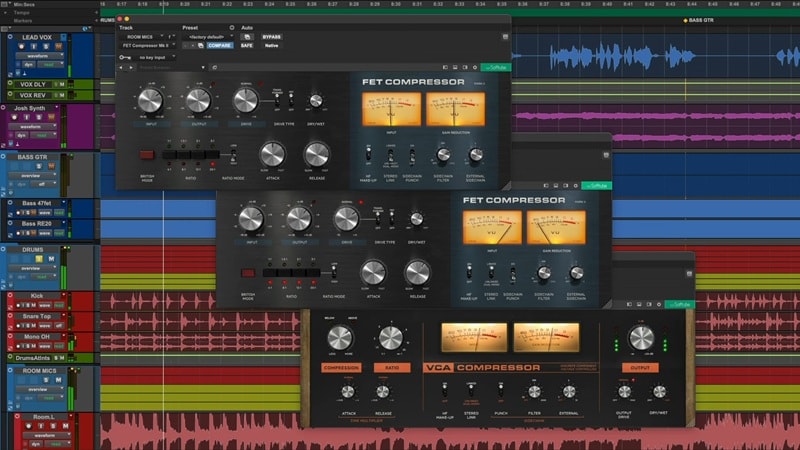
Task: Select the LEAD VOX track name
Action: click(37, 37)
